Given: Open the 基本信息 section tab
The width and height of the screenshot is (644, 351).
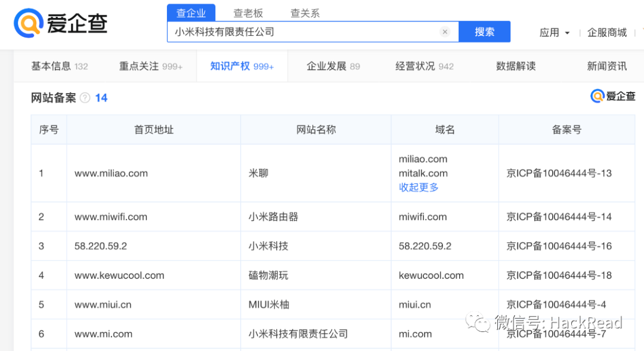Looking at the screenshot, I should [60, 66].
